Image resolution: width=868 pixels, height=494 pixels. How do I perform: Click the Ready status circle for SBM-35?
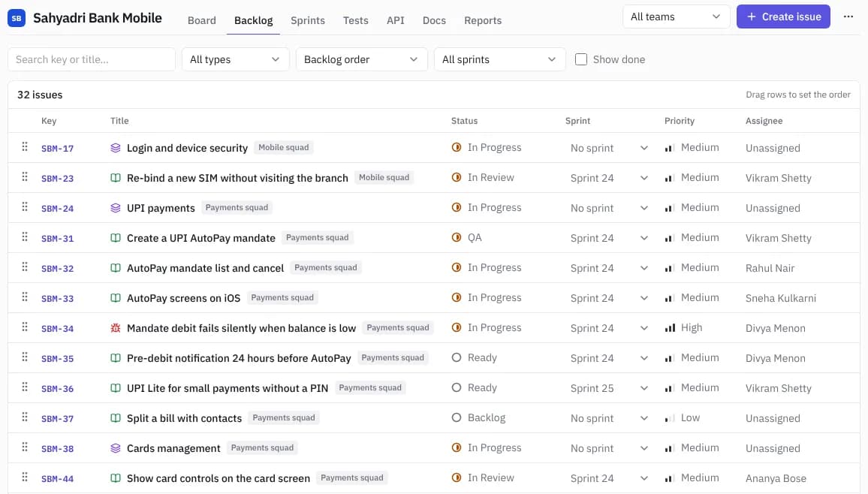pyautogui.click(x=456, y=358)
